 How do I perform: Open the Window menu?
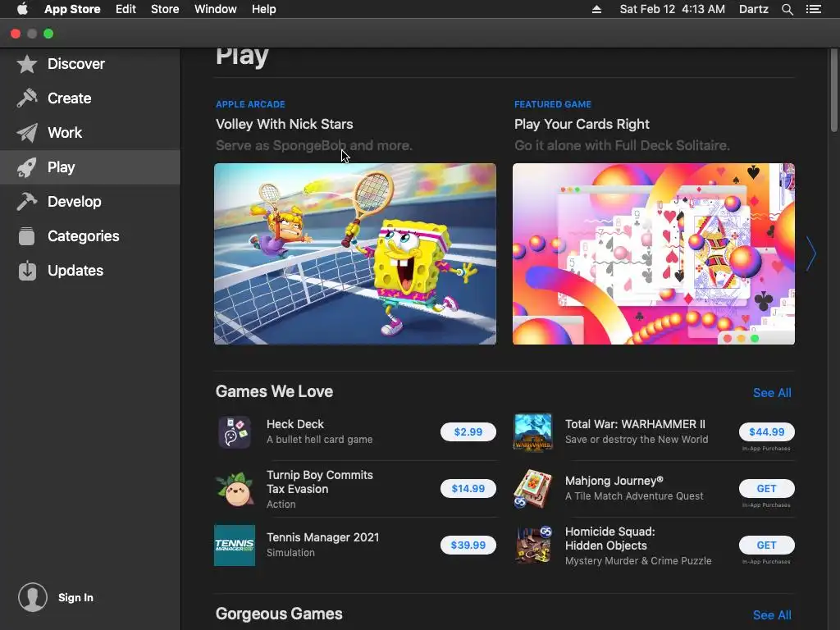216,9
